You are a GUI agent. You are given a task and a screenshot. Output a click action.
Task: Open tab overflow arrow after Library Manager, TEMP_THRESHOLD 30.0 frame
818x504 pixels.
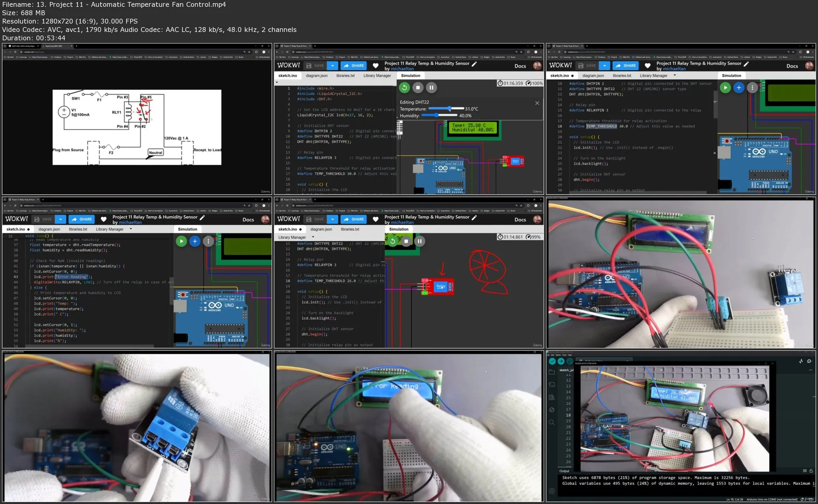click(675, 75)
